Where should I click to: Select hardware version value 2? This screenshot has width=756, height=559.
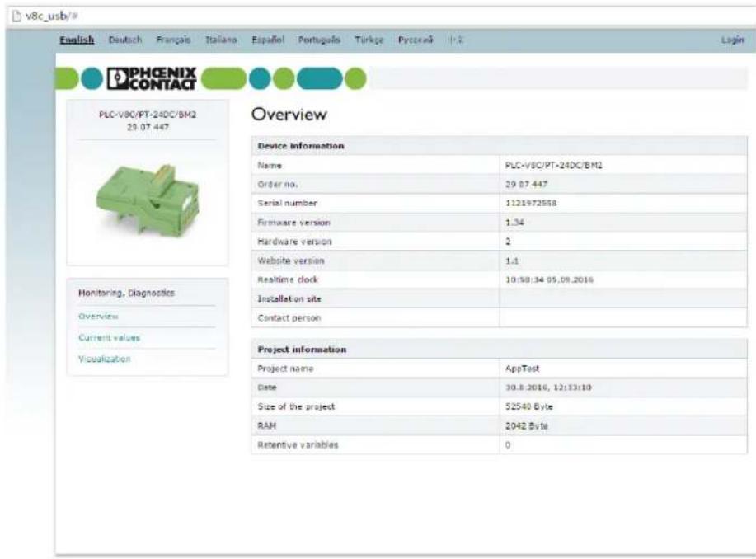pos(508,241)
